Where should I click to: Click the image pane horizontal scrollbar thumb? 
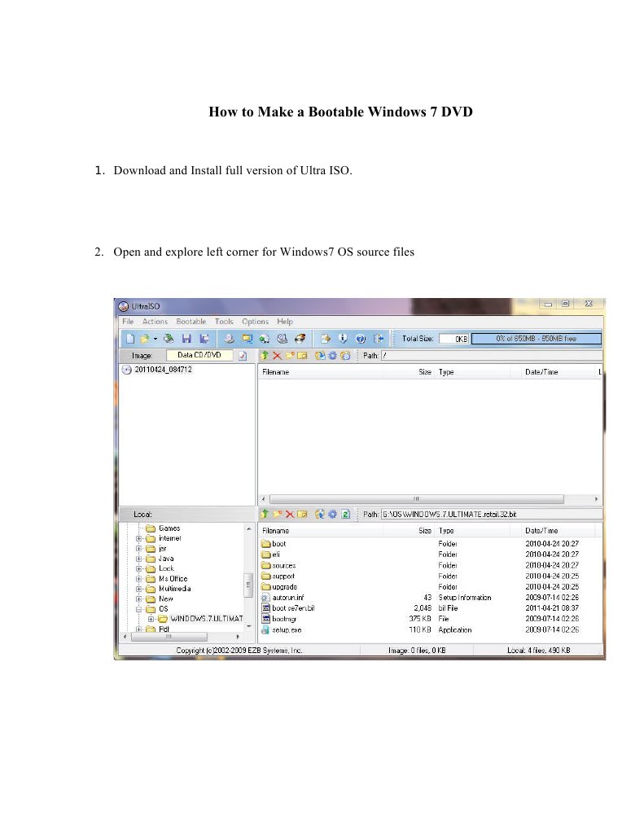(417, 499)
